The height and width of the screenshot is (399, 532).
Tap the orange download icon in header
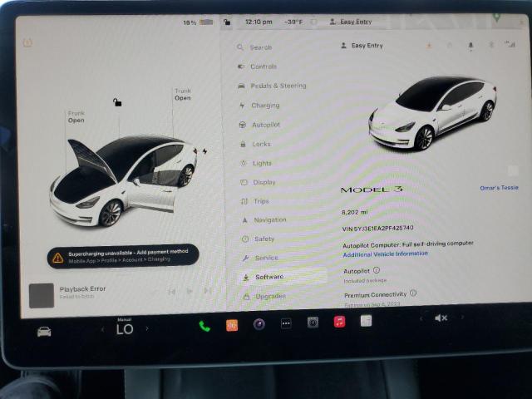tap(429, 46)
